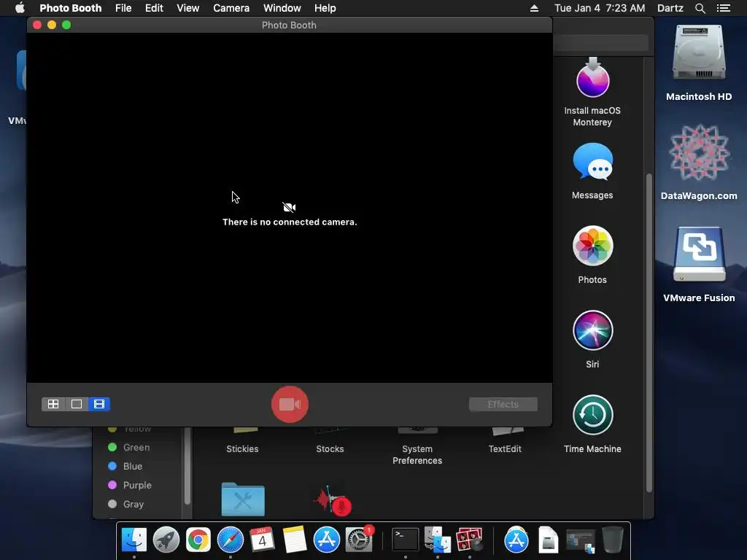
Task: Select Stocks label in Finder window
Action: click(x=330, y=449)
